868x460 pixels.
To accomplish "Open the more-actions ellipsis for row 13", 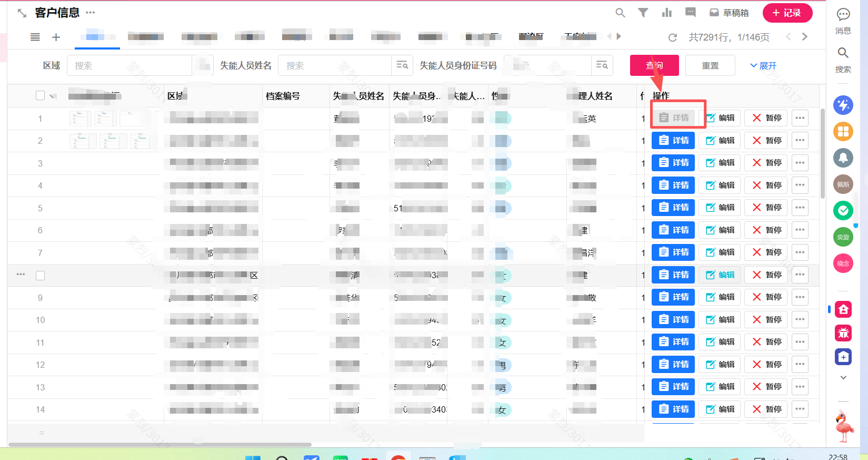I will (800, 387).
